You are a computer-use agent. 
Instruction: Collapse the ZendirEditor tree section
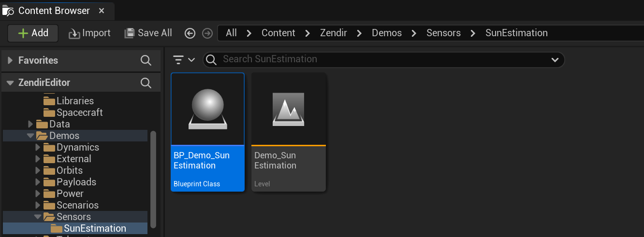point(10,83)
